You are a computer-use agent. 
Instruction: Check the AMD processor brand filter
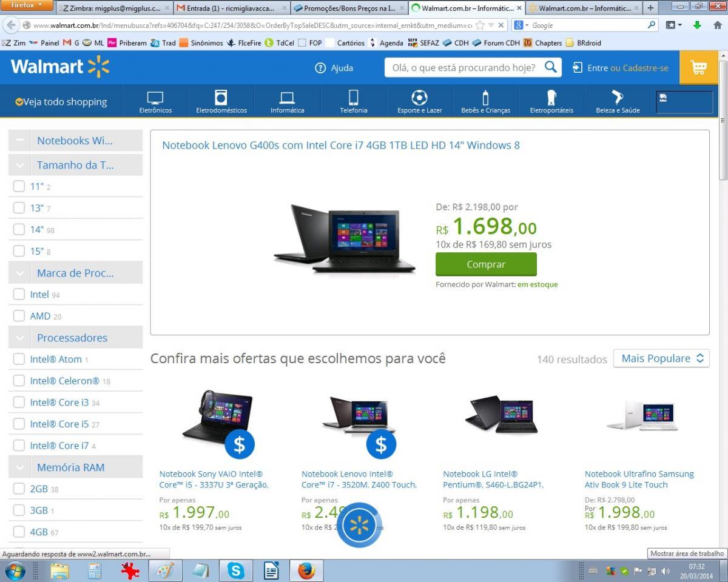(x=19, y=316)
